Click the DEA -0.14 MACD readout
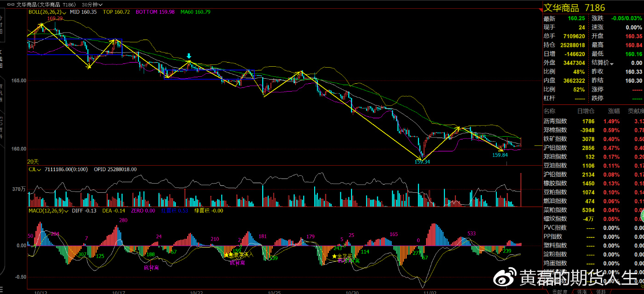The image size is (644, 294). [x=113, y=211]
